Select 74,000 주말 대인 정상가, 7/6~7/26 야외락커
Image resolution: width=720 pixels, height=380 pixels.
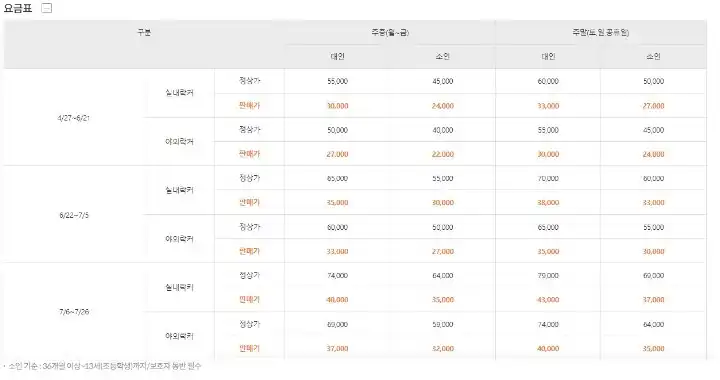[548, 324]
